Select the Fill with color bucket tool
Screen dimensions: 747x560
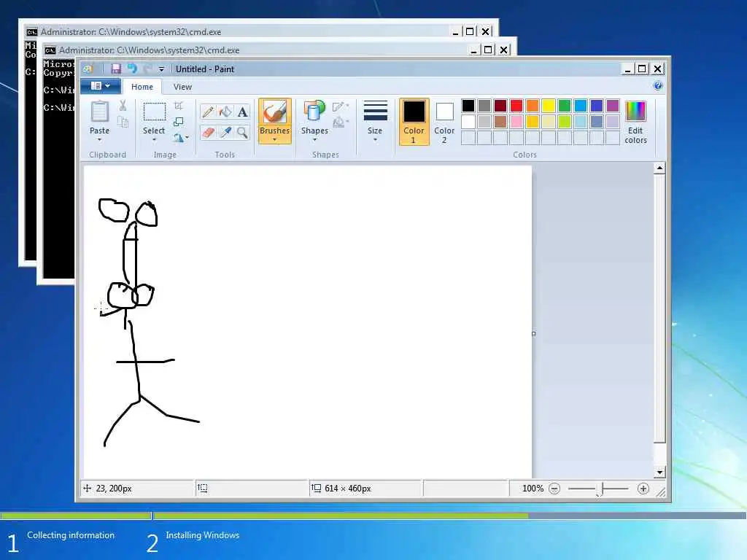click(225, 112)
